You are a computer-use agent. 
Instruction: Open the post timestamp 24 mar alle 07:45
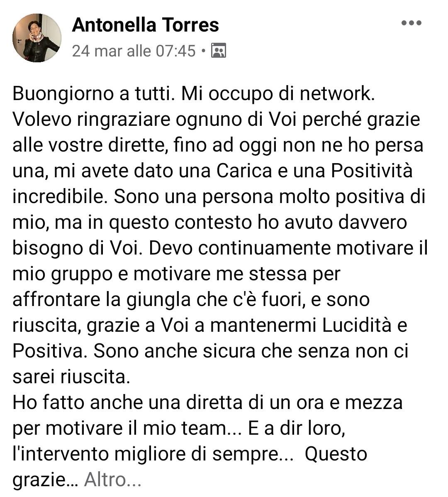click(x=134, y=51)
